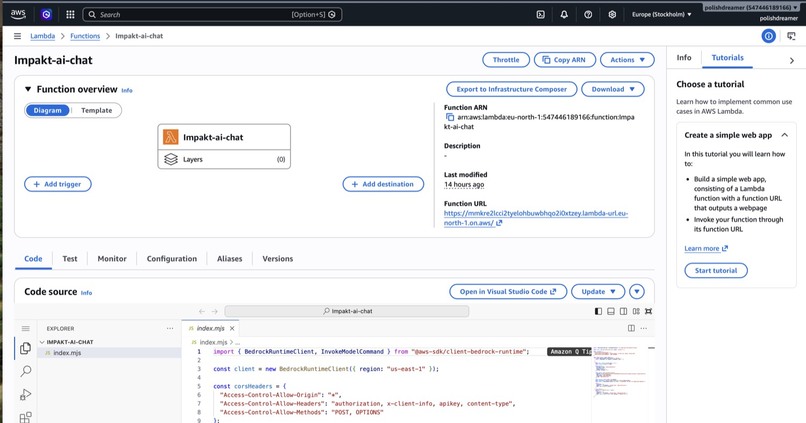Viewport: 806px width, 423px height.
Task: Open the Actions dropdown
Action: [x=627, y=60]
